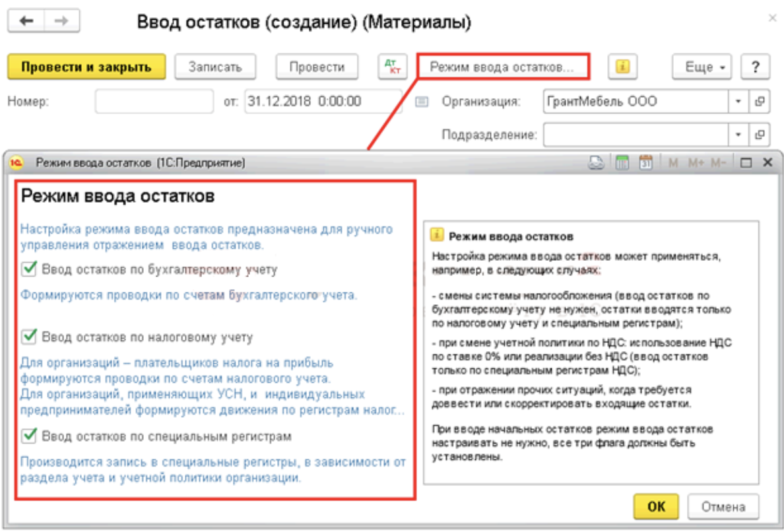
Task: Open the Еще dropdown menu
Action: (x=703, y=67)
